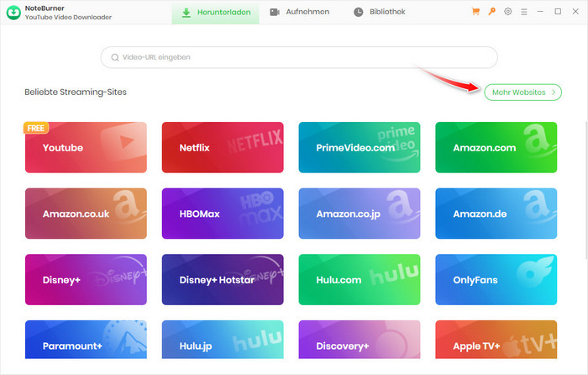Open the Netflix site card
Image resolution: width=588 pixels, height=375 pixels.
pyautogui.click(x=223, y=147)
